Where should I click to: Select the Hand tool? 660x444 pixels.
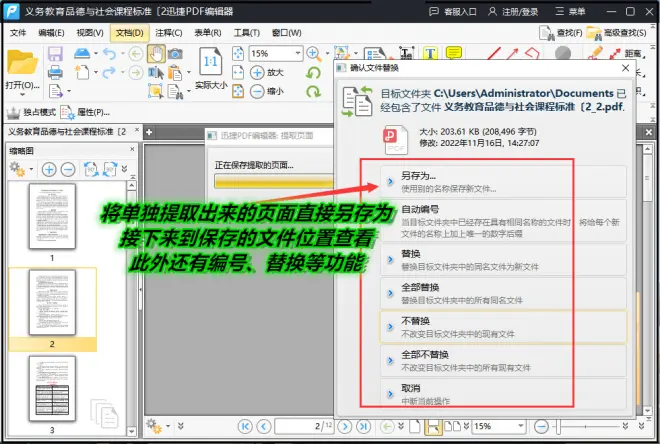(156, 54)
